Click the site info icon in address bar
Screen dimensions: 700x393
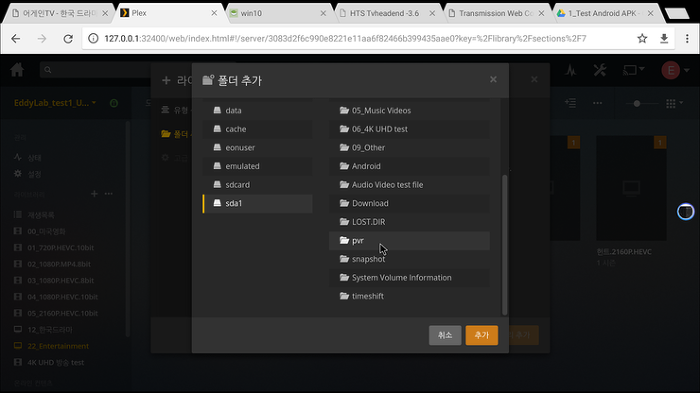point(93,39)
